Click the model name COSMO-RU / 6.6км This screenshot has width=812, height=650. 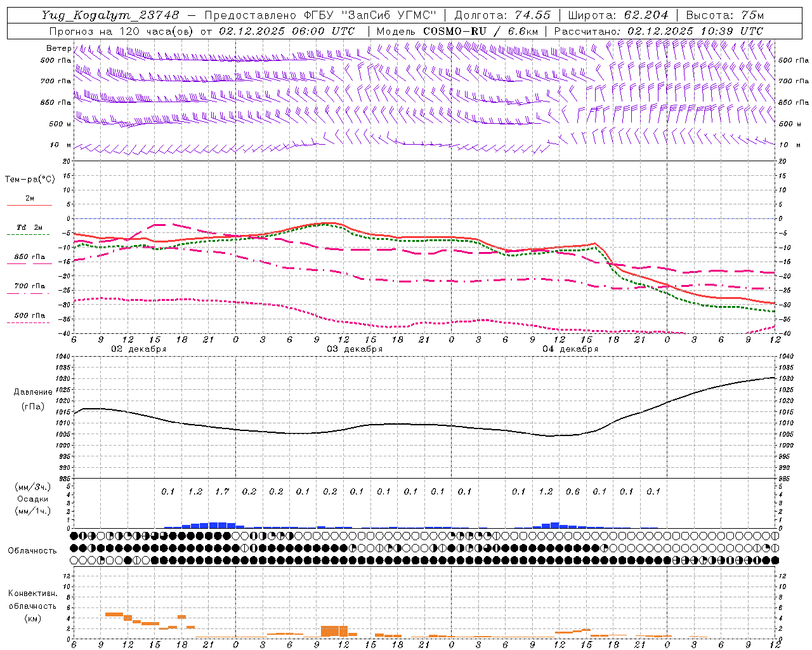(481, 30)
